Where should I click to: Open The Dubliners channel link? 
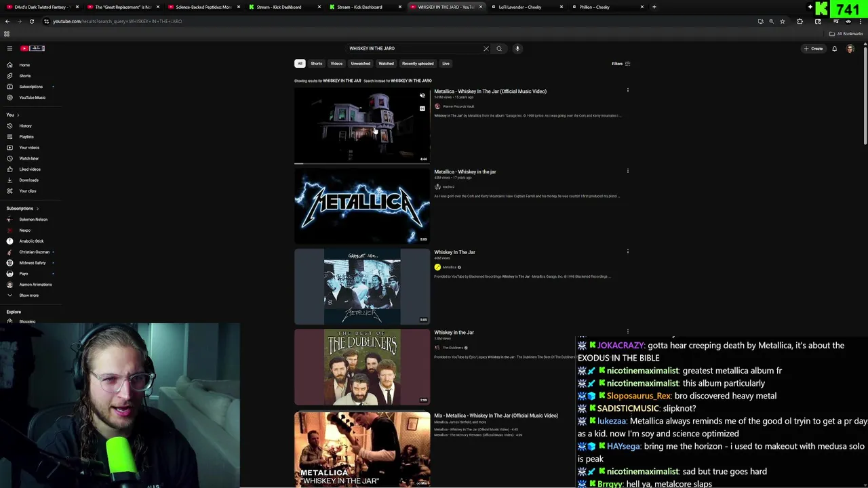pyautogui.click(x=452, y=348)
